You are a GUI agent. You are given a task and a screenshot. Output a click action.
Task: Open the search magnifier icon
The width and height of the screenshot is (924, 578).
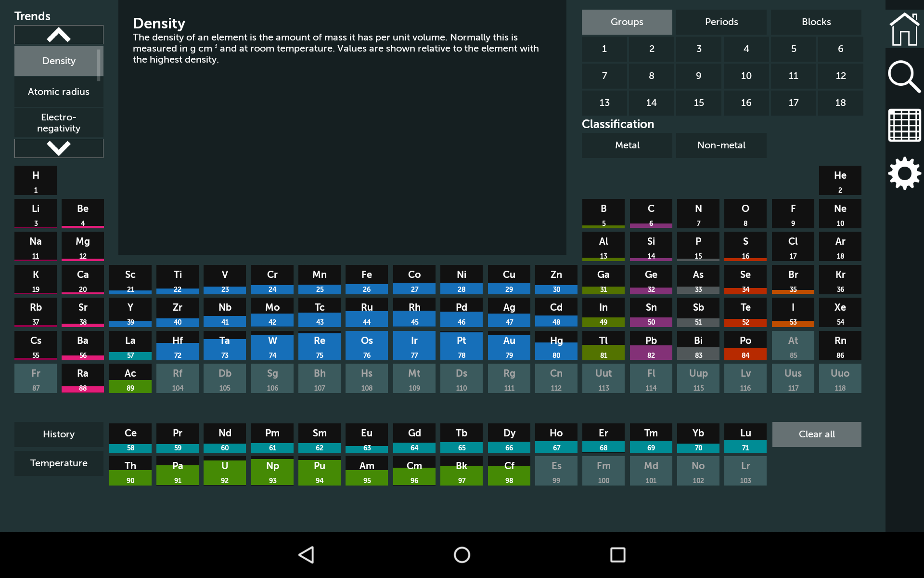[x=904, y=76]
